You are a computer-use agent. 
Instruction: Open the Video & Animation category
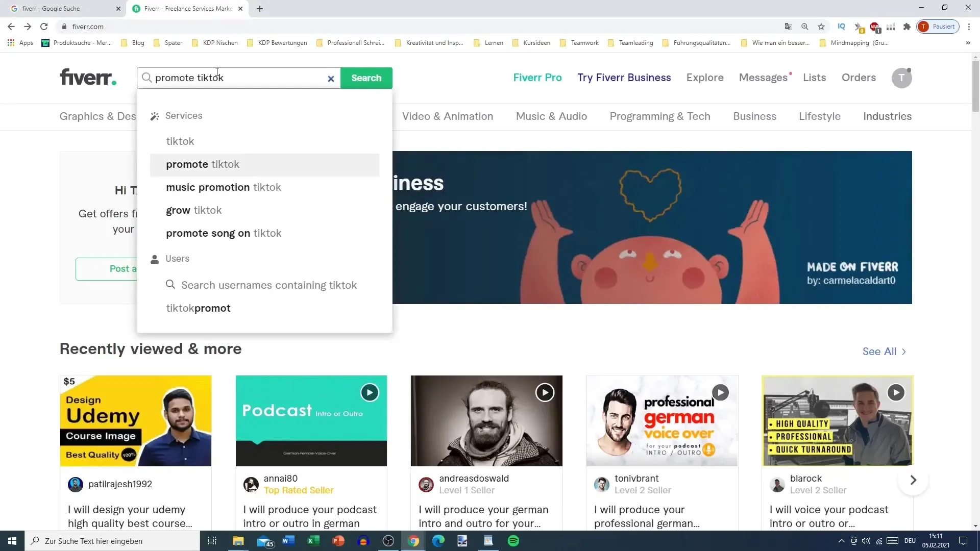[x=448, y=116]
